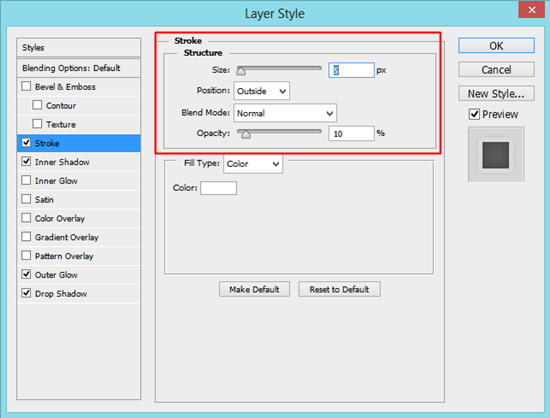Open the Position dropdown set to Outside
The image size is (550, 418).
262,91
